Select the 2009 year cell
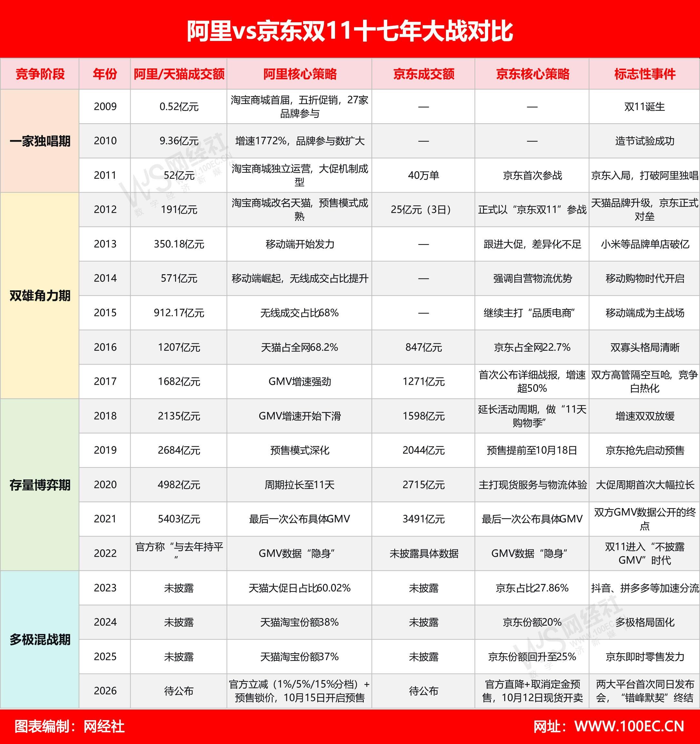The width and height of the screenshot is (700, 744). click(x=105, y=107)
